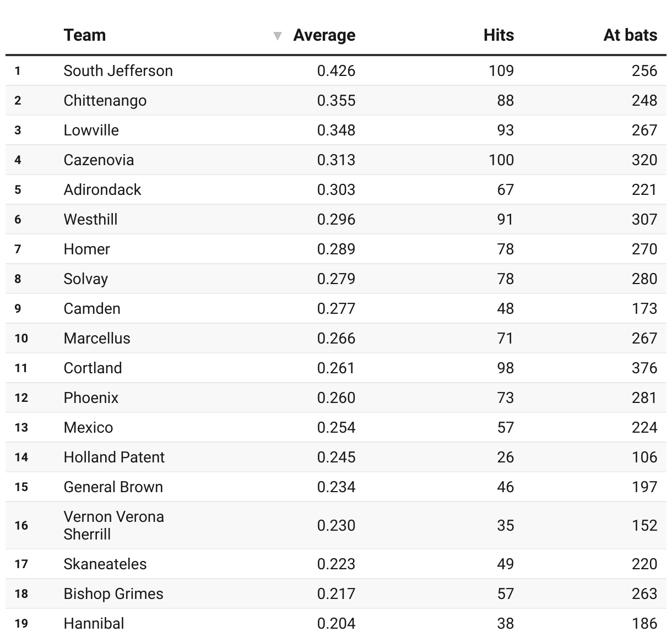Screen dimensions: 672x643
Task: Click Skaneateles hits value 49
Action: (x=505, y=564)
